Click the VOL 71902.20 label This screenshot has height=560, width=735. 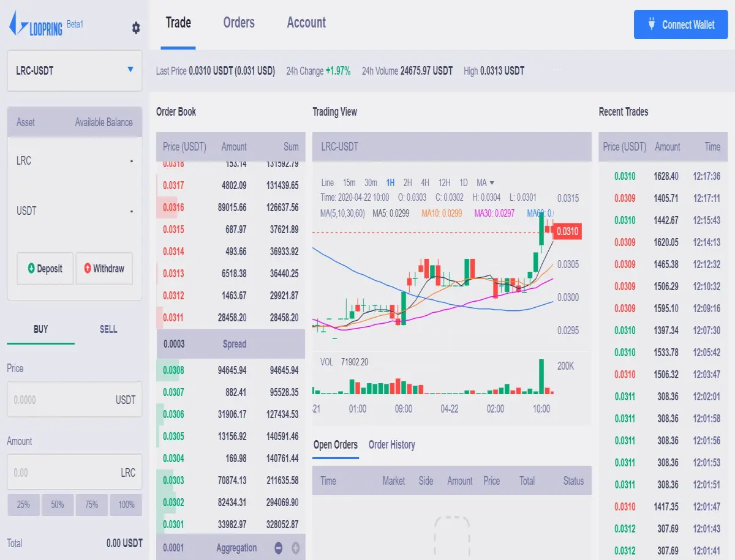(x=344, y=362)
